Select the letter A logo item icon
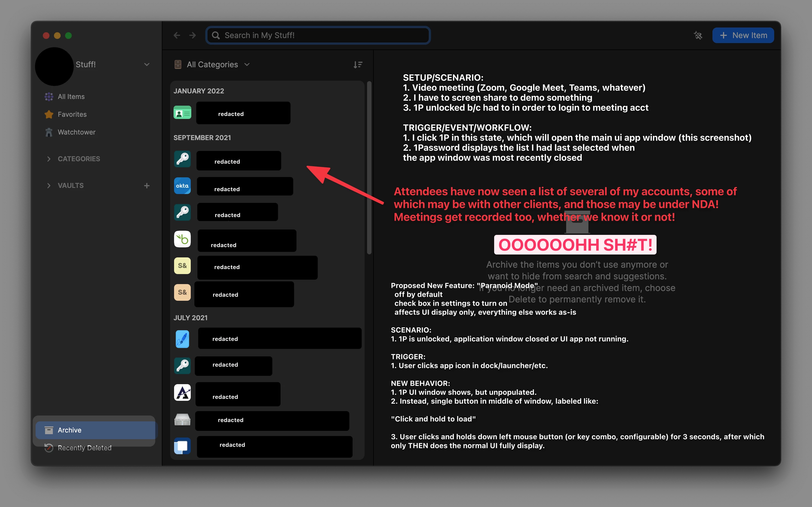This screenshot has width=812, height=507. click(x=182, y=392)
